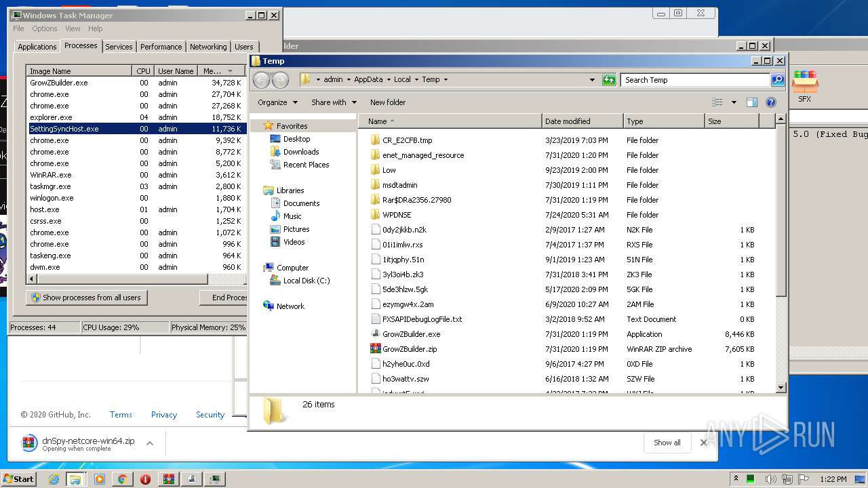Switch to the Performance tab

click(x=161, y=47)
